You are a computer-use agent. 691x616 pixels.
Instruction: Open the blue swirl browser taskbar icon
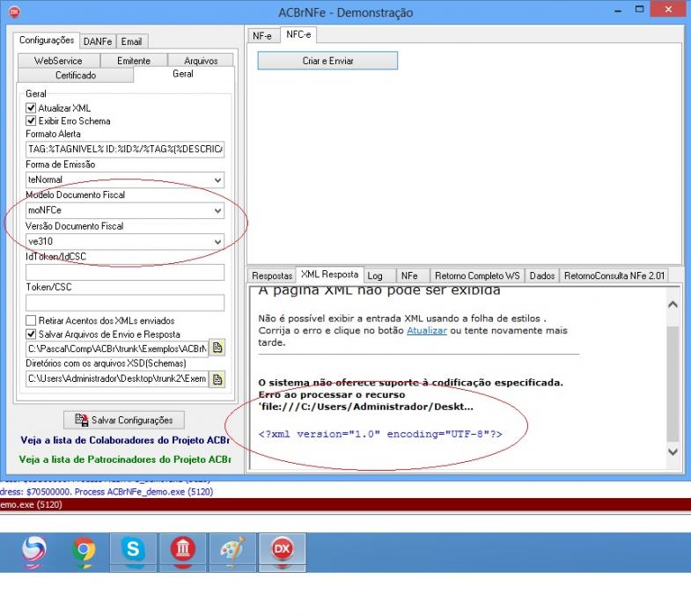tap(34, 551)
